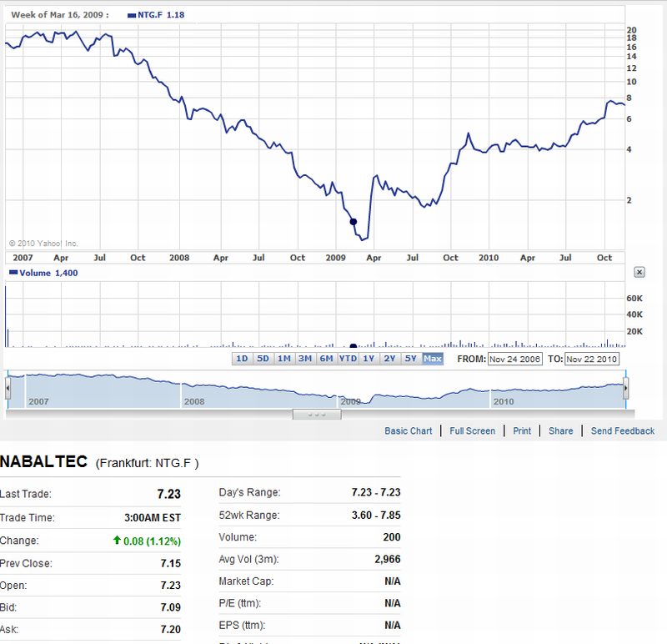Click the 2007 section in overview chart

pyautogui.click(x=103, y=390)
